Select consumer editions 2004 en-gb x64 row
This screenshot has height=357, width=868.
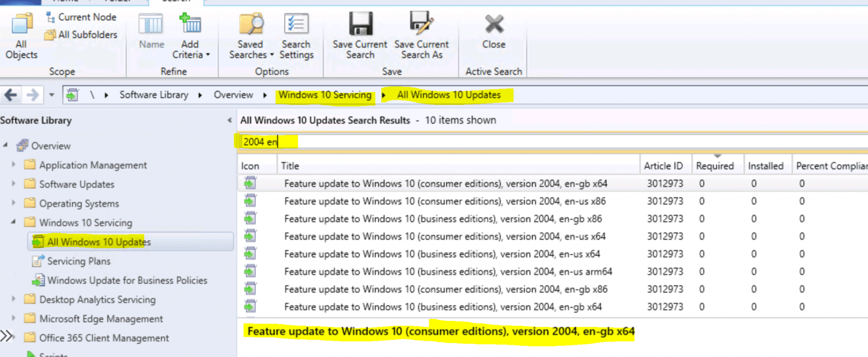[552, 183]
